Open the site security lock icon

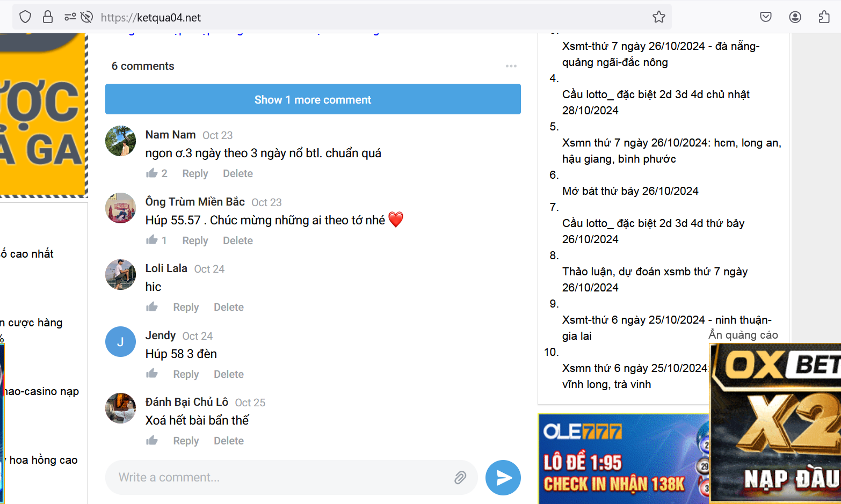[x=48, y=17]
